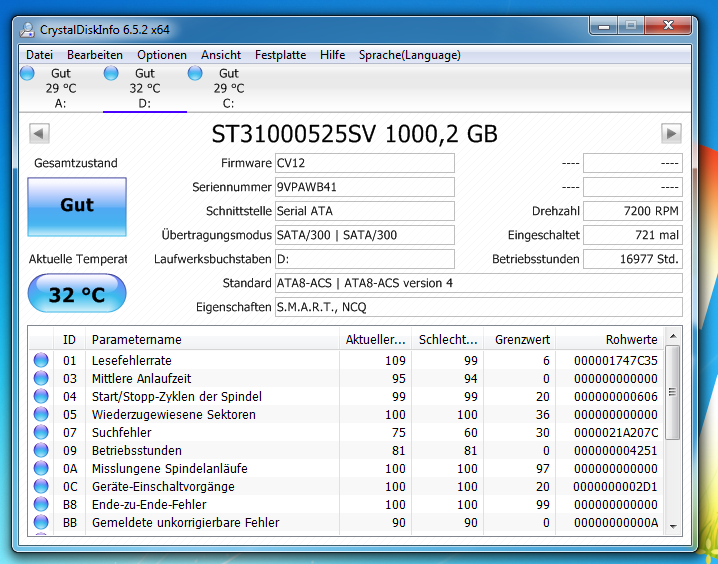The image size is (718, 564).
Task: Click status orb for Misslungene Spindelanläufe row
Action: (41, 468)
